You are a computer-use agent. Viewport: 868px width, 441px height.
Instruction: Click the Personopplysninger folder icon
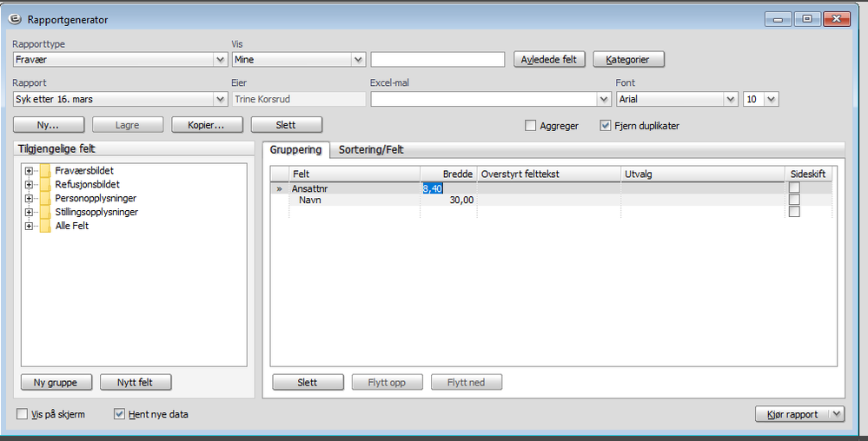coord(45,199)
